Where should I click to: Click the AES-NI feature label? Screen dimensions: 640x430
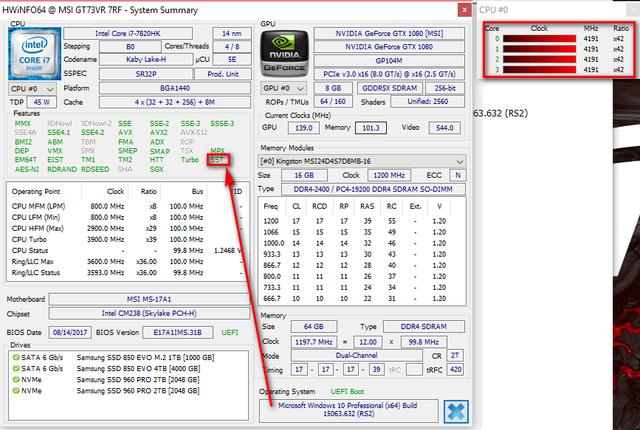[x=27, y=169]
